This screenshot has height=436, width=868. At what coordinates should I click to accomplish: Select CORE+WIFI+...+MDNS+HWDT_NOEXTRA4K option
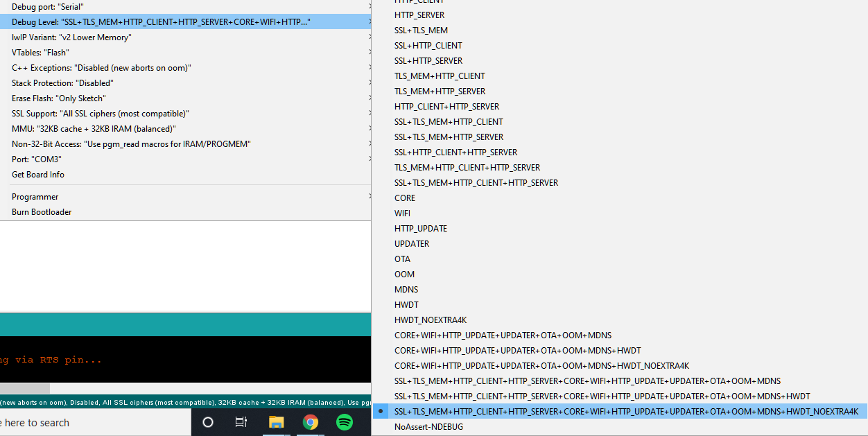click(x=620, y=366)
